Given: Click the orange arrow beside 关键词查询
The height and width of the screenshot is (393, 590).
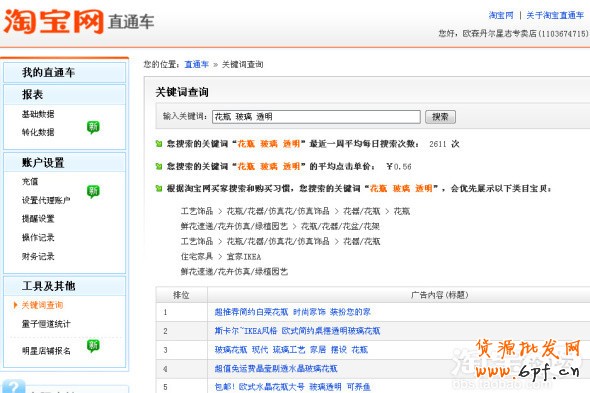Looking at the screenshot, I should click(15, 305).
